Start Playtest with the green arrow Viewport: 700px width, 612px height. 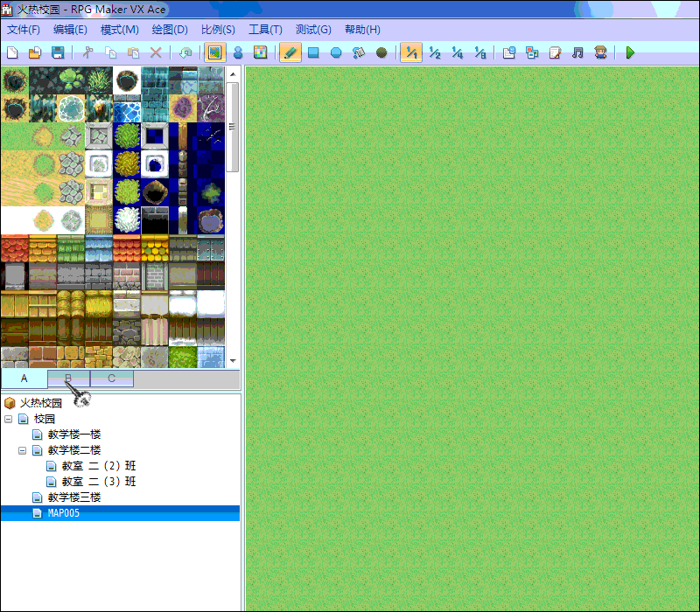pos(630,52)
